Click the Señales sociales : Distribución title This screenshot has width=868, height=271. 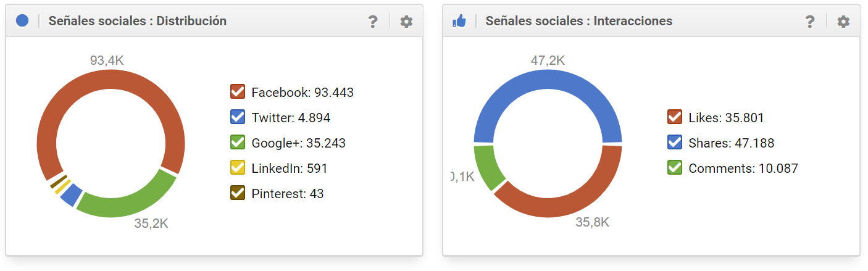tap(137, 21)
